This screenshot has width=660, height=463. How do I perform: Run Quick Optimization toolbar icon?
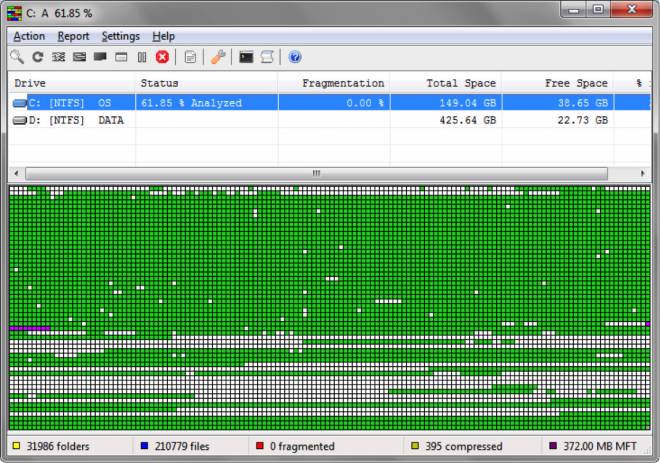79,57
